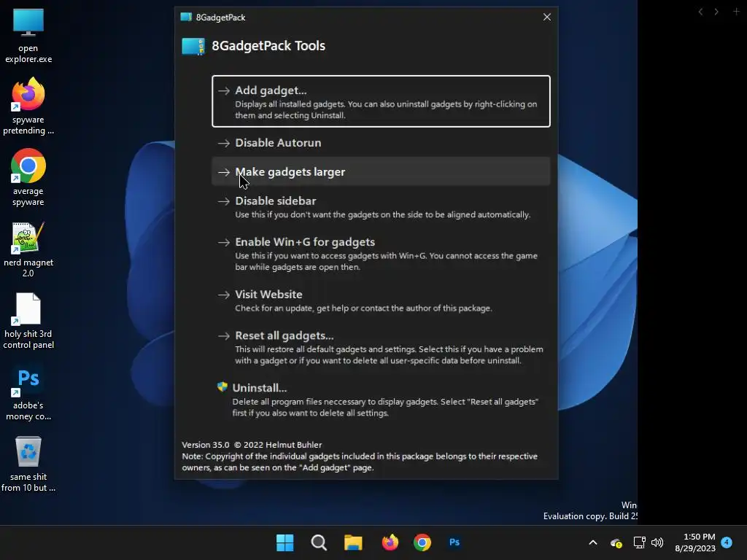
Task: Select the Chrome average spyware desktop shortcut
Action: [x=28, y=178]
